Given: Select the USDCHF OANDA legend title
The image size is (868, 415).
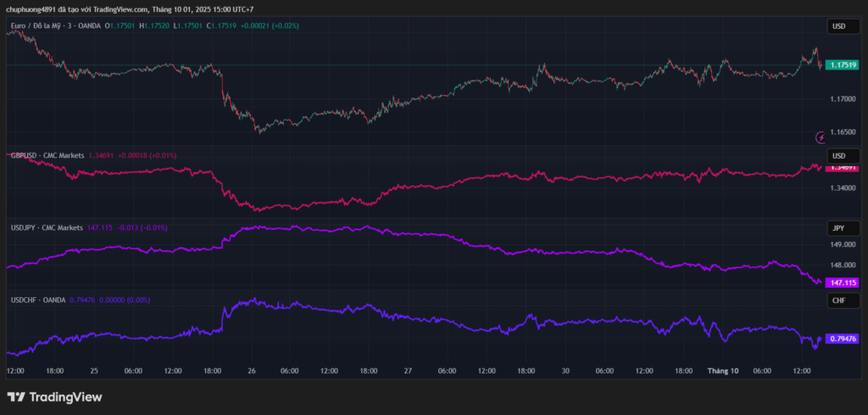Looking at the screenshot, I should click(x=39, y=300).
